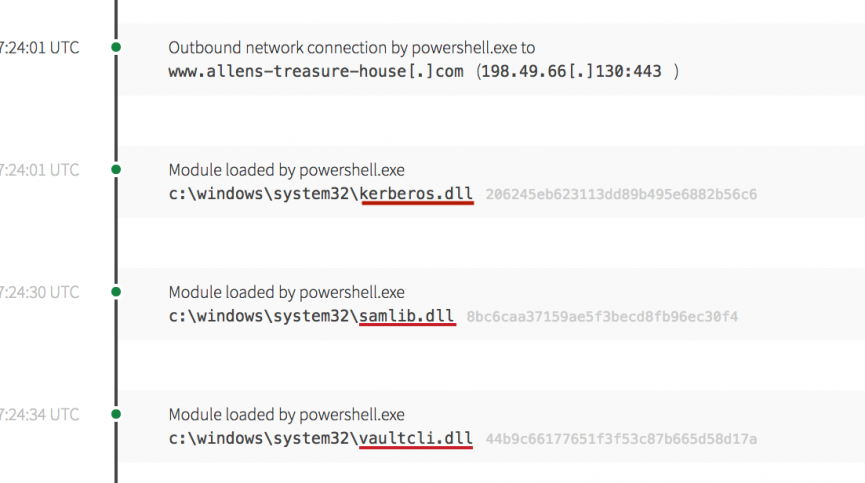865x483 pixels.
Task: Click the 7:24:34 UTC timestamp
Action: pyautogui.click(x=40, y=414)
